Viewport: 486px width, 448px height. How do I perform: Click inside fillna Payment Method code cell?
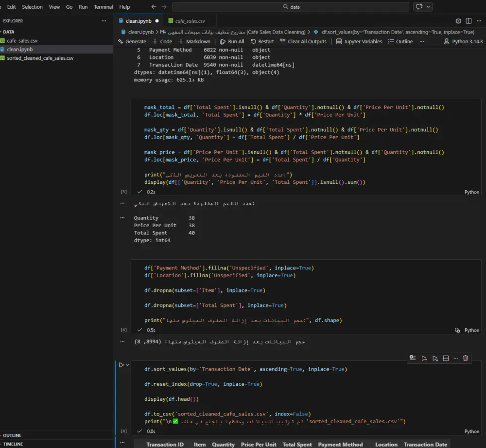(x=306, y=294)
